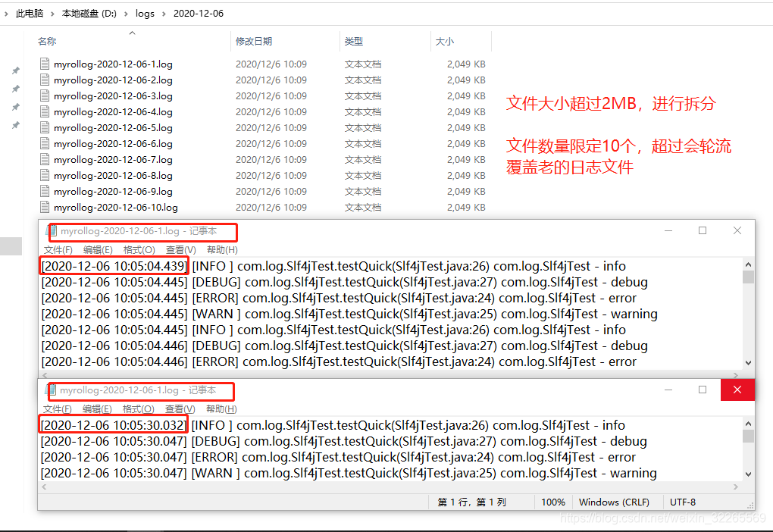Open 文件(F) menu in upper Notepad window

pos(58,250)
